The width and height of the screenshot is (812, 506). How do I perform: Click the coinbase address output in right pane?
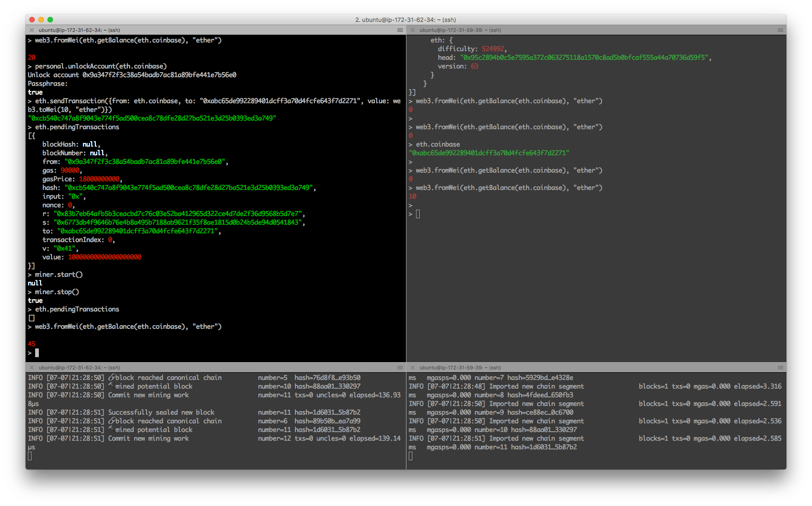coord(489,153)
